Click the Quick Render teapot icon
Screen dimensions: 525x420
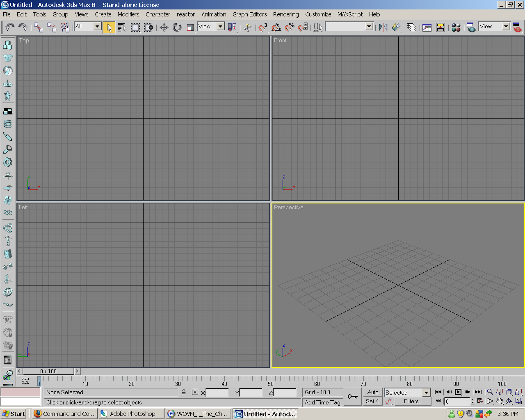(x=517, y=27)
